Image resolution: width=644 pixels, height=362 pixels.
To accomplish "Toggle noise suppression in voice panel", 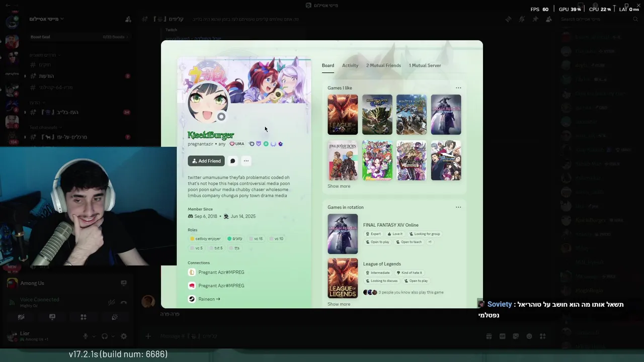I will tap(112, 302).
